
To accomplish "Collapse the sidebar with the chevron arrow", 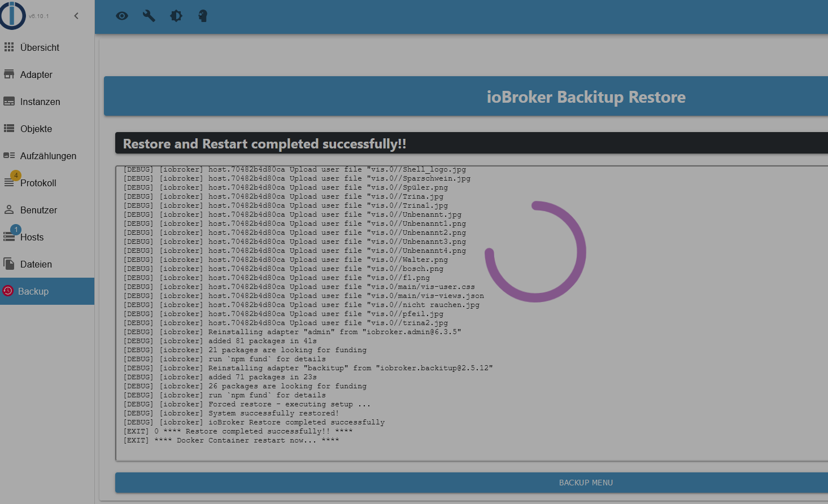I will [x=76, y=16].
